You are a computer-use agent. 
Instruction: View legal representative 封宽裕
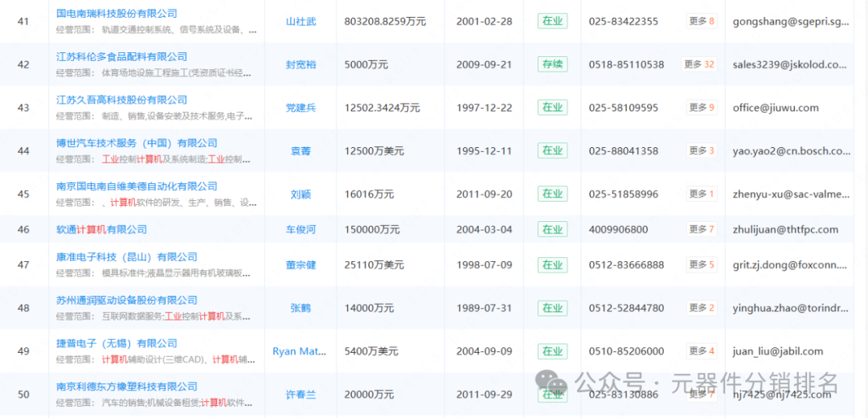301,65
